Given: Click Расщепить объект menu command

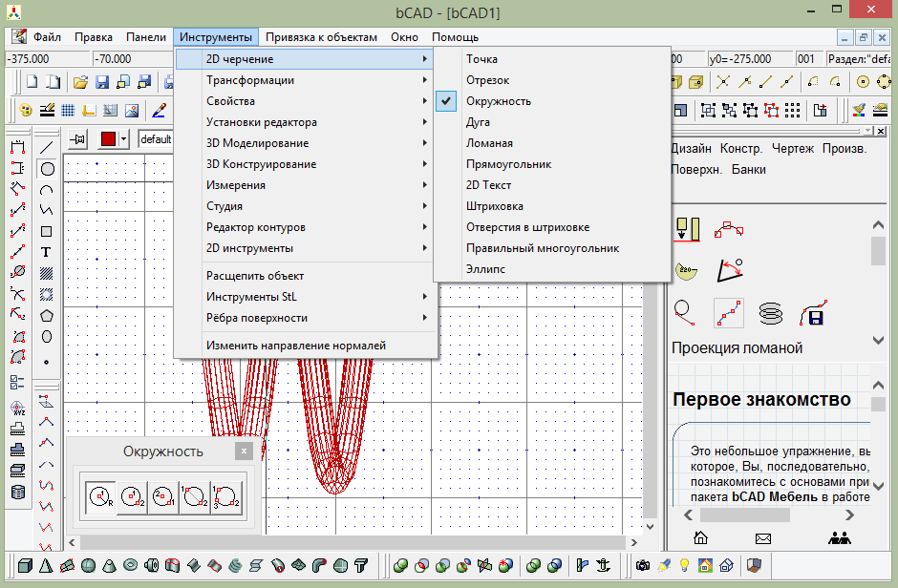Looking at the screenshot, I should pos(306,276).
